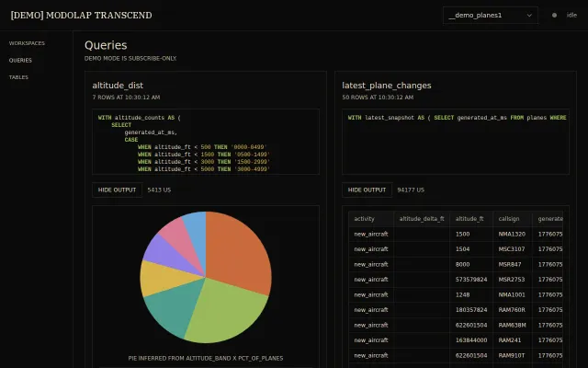
Task: Click the altitude_ft column header
Action: tap(469, 219)
